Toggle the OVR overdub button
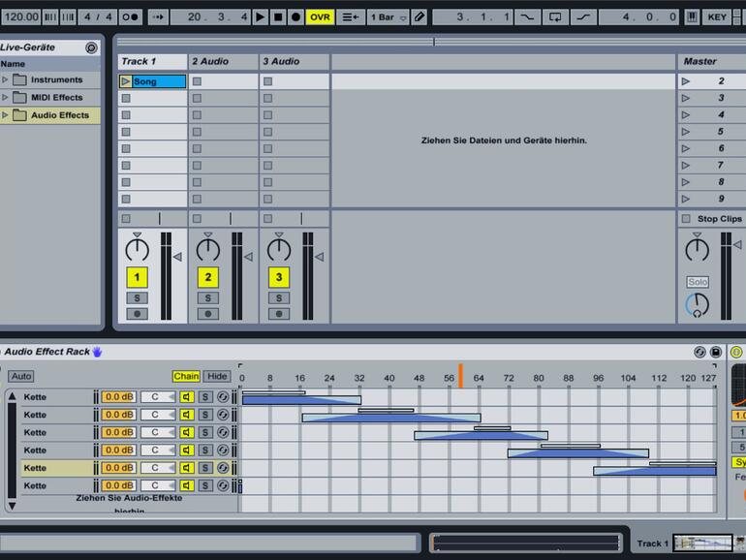The height and width of the screenshot is (560, 746). pyautogui.click(x=320, y=16)
